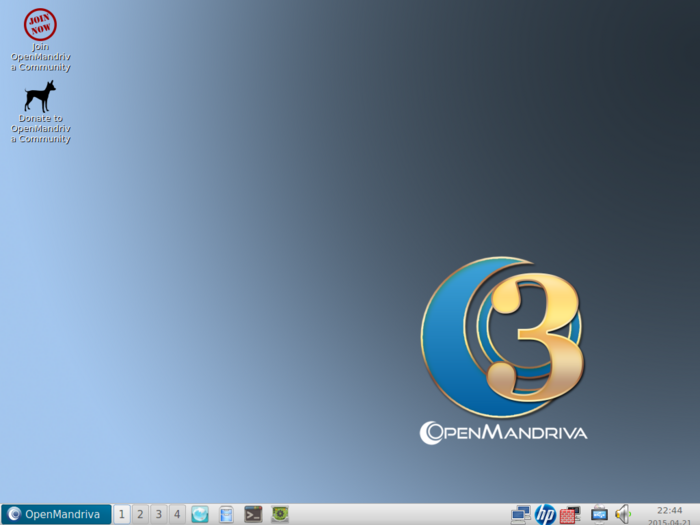Open the network connections tray icon
This screenshot has height=525, width=700.
coord(520,514)
